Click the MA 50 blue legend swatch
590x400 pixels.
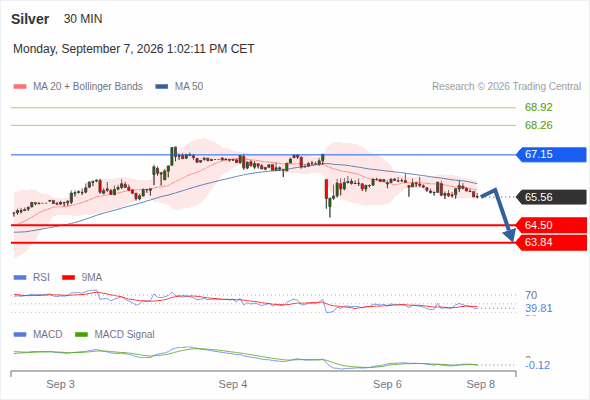pyautogui.click(x=162, y=87)
